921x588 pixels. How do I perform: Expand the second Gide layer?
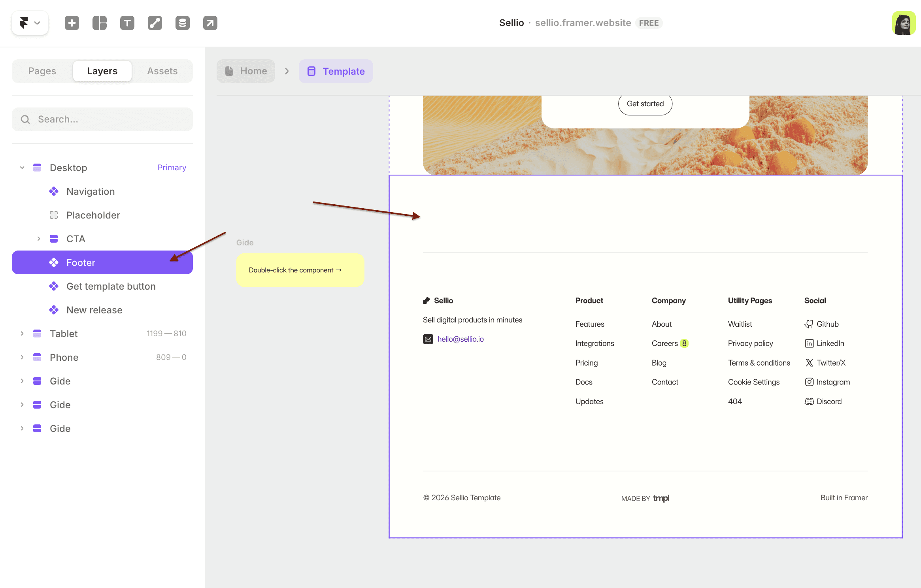coord(22,405)
